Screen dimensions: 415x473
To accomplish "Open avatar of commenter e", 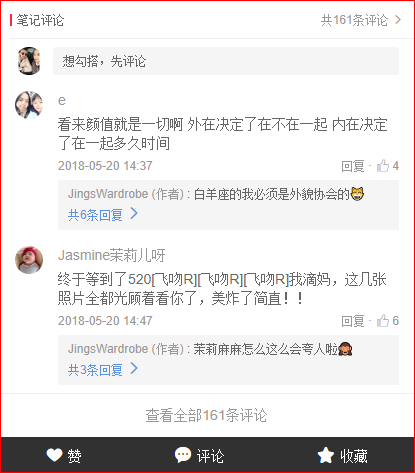I will coord(29,105).
